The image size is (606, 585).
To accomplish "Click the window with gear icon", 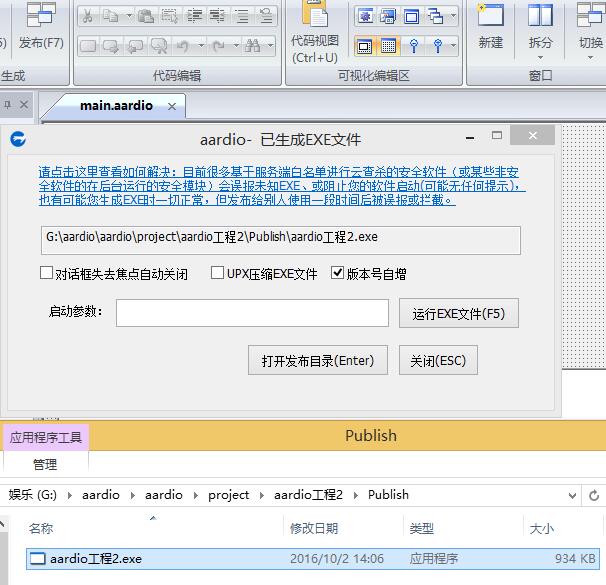I will (365, 16).
